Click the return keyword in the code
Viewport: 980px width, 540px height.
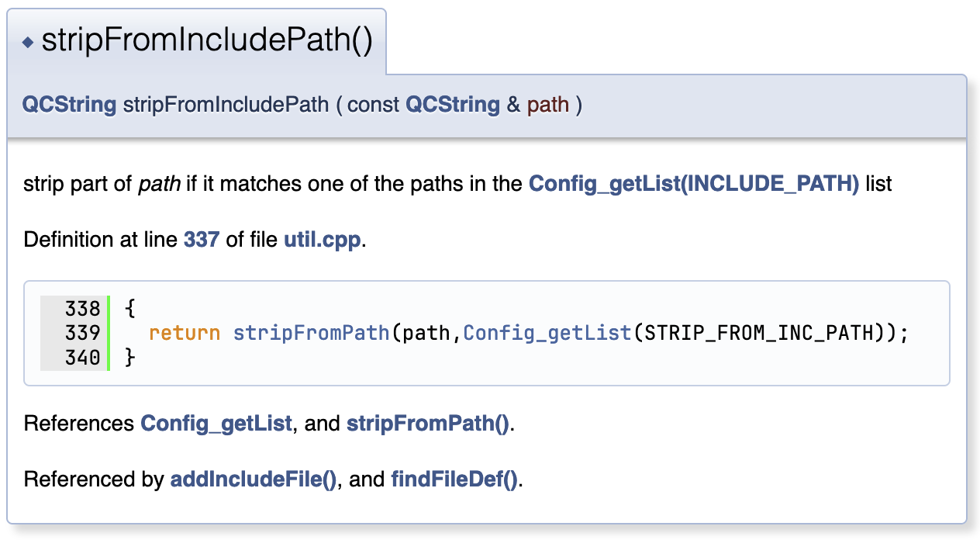coord(185,333)
